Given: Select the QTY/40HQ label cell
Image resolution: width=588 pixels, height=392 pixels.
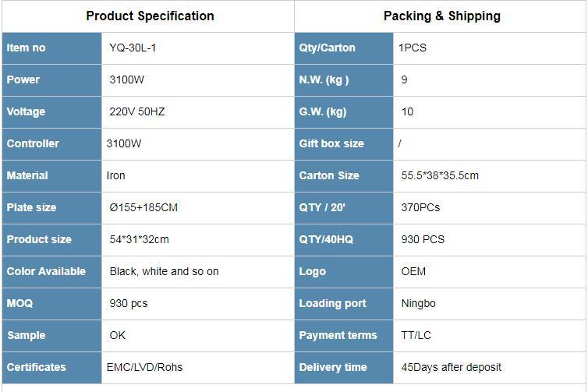Looking at the screenshot, I should (x=344, y=239).
